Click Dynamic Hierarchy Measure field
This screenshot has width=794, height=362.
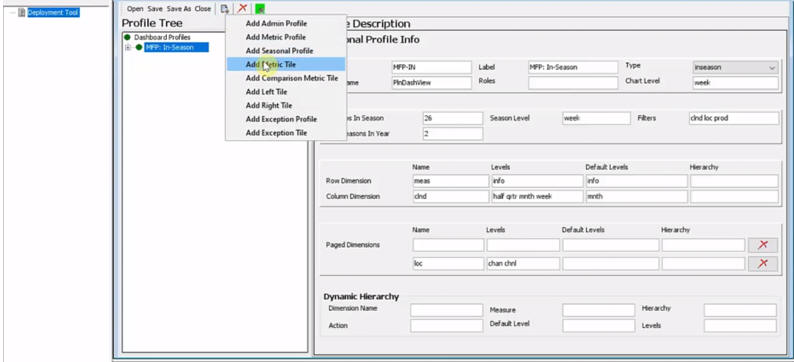[x=599, y=310]
